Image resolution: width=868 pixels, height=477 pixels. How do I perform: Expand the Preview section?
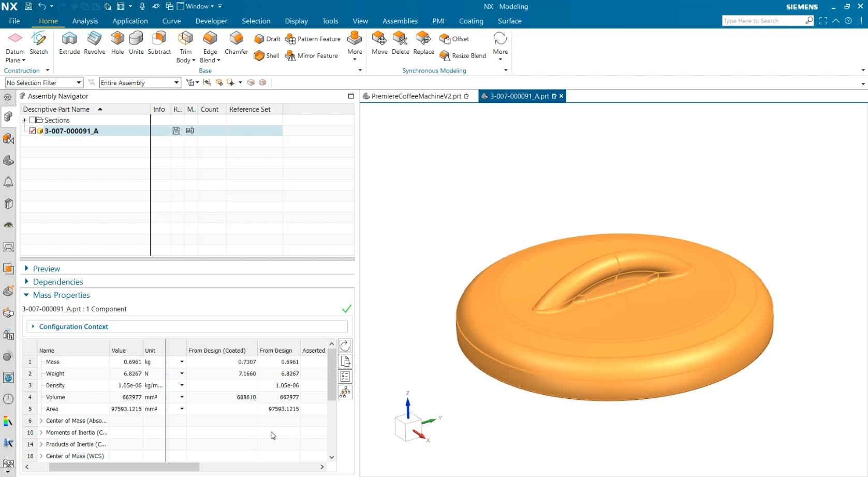(46, 269)
